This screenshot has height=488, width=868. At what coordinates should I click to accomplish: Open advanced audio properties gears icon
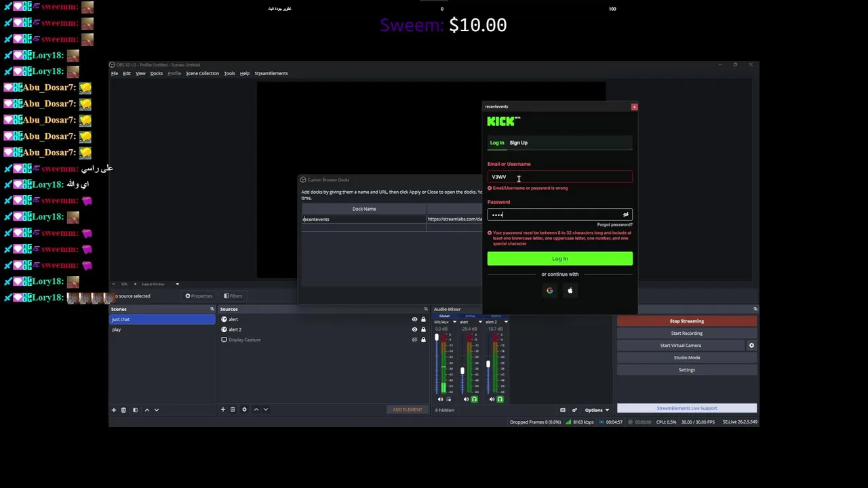[x=574, y=410]
